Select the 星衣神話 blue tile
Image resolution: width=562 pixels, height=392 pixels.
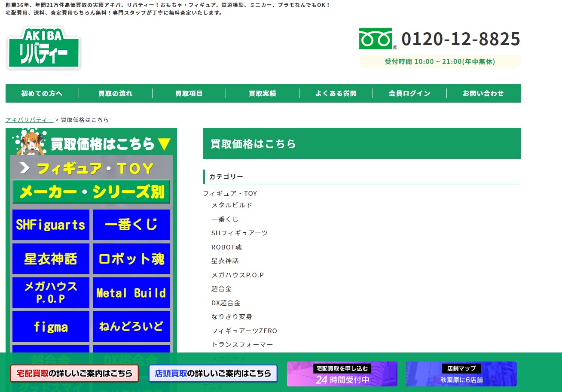pyautogui.click(x=51, y=258)
